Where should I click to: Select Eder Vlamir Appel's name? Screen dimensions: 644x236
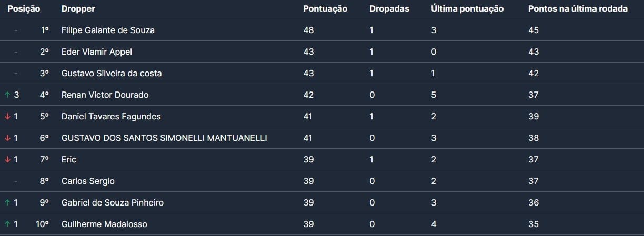click(97, 52)
